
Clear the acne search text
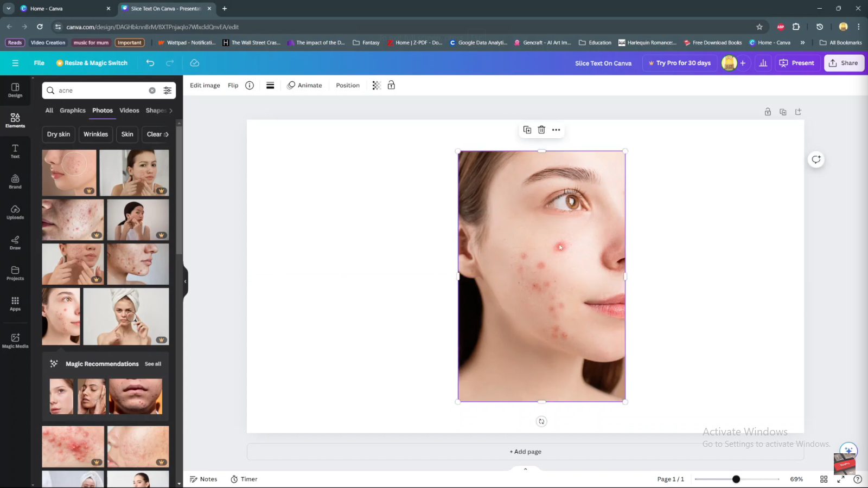152,91
